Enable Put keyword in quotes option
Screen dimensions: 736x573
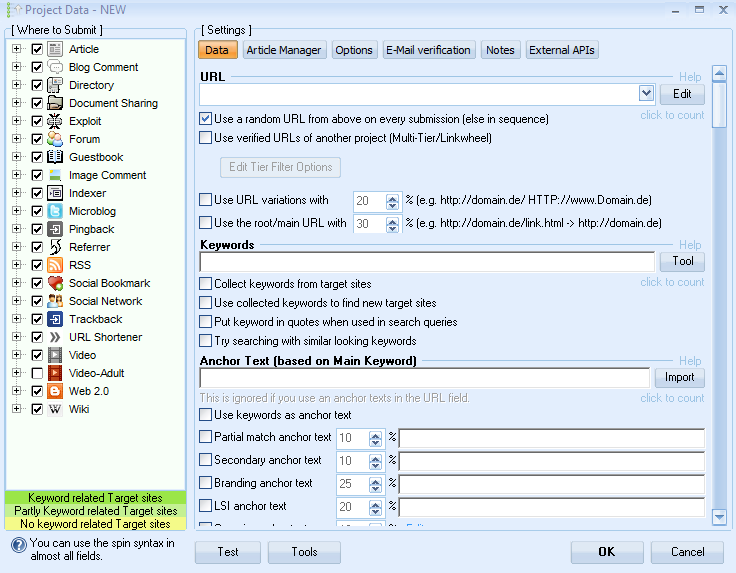205,321
